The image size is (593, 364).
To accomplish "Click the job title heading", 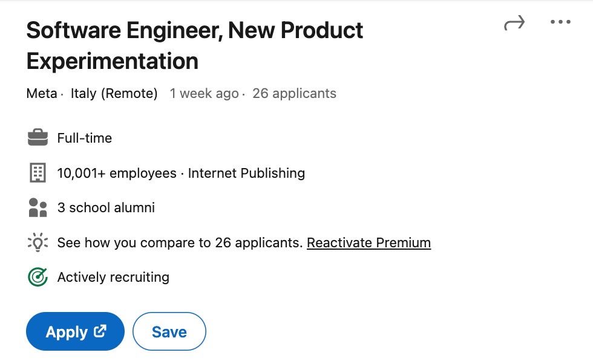I will (194, 45).
